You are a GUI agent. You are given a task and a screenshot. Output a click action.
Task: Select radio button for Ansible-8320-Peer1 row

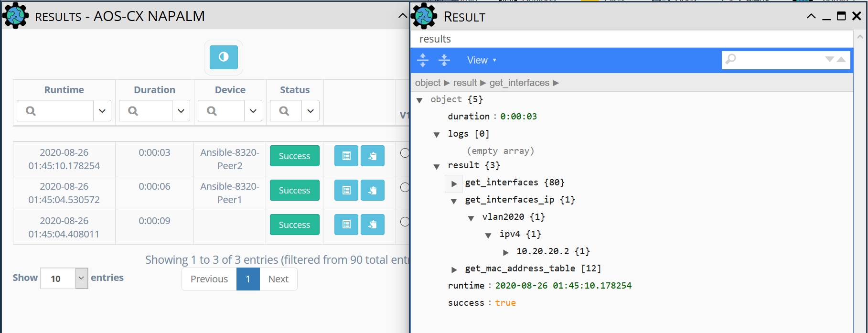(405, 187)
